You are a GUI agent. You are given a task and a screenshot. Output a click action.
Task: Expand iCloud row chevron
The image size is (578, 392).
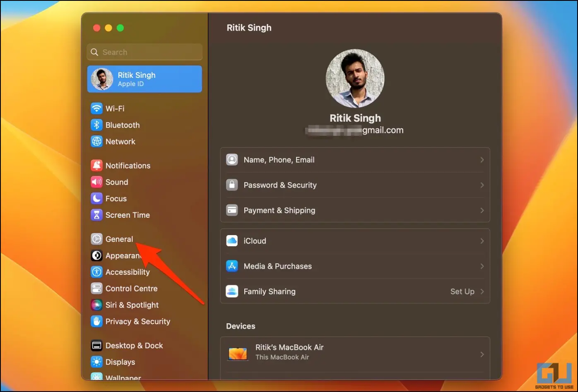(x=482, y=241)
